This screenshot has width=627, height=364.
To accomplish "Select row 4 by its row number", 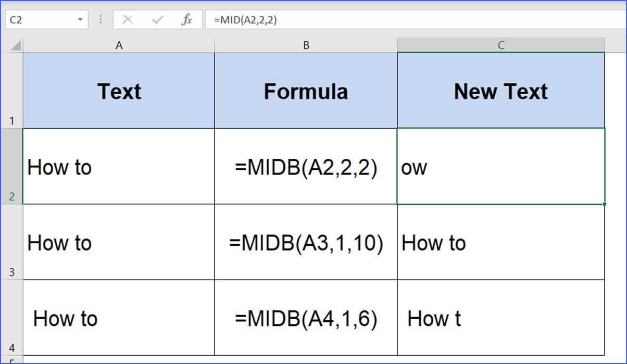I will (11, 318).
